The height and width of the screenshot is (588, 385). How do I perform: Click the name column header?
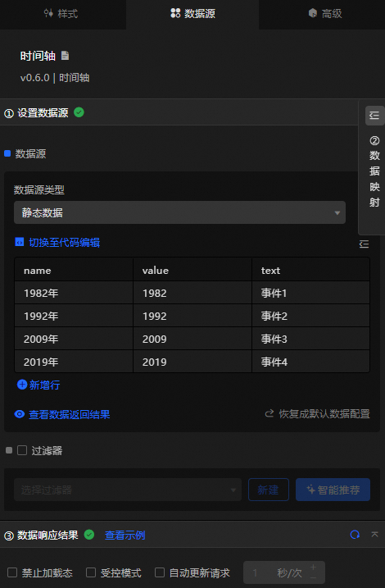[74, 270]
